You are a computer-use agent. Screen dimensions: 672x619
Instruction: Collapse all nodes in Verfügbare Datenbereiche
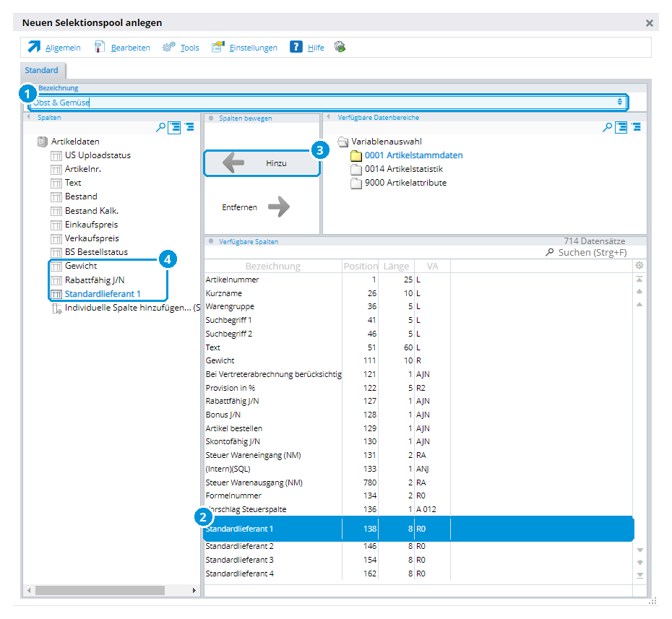coord(637,127)
